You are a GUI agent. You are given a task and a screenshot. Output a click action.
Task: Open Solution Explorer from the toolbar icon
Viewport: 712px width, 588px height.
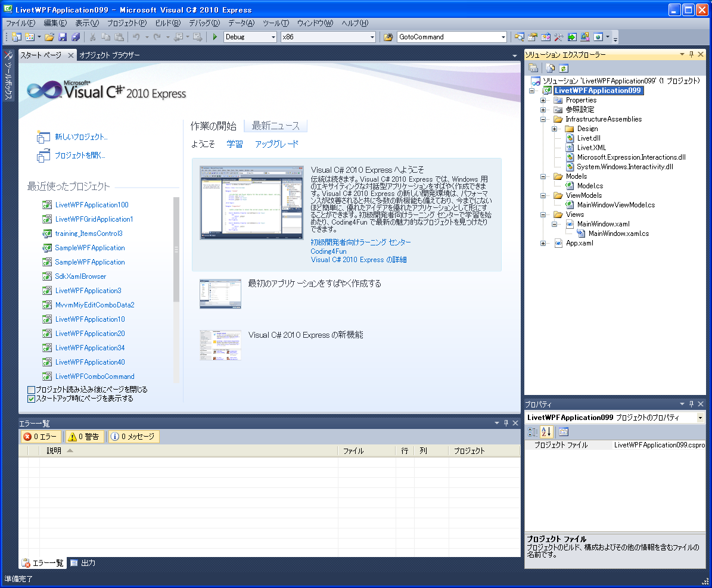pyautogui.click(x=520, y=37)
